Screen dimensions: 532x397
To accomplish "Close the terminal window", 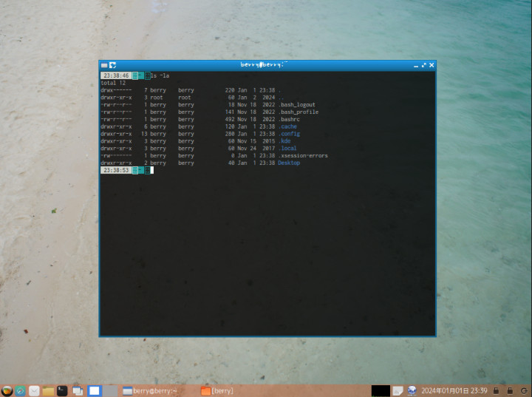I will click(x=432, y=65).
